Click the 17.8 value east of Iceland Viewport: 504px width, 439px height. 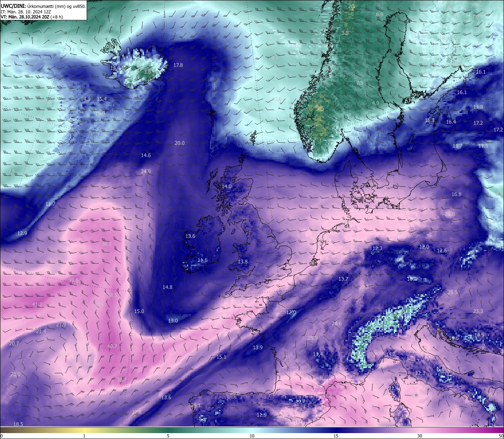tap(178, 65)
